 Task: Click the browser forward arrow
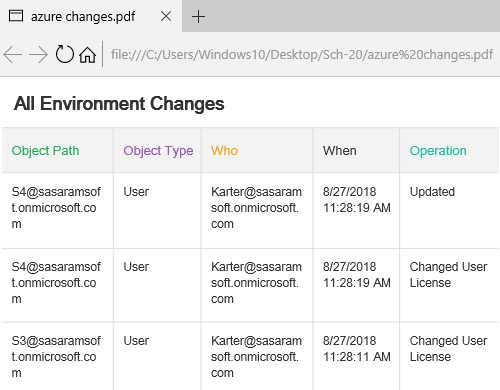point(38,54)
